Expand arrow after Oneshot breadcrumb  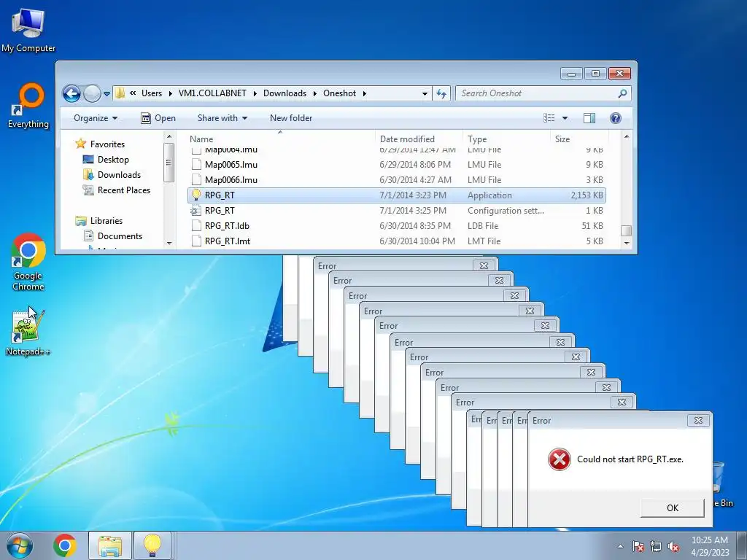click(365, 93)
